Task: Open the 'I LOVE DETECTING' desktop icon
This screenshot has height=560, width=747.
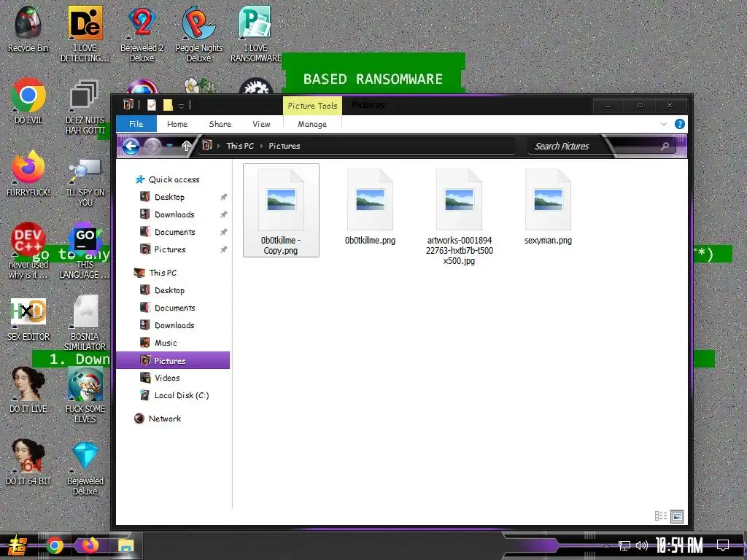Action: [x=85, y=34]
